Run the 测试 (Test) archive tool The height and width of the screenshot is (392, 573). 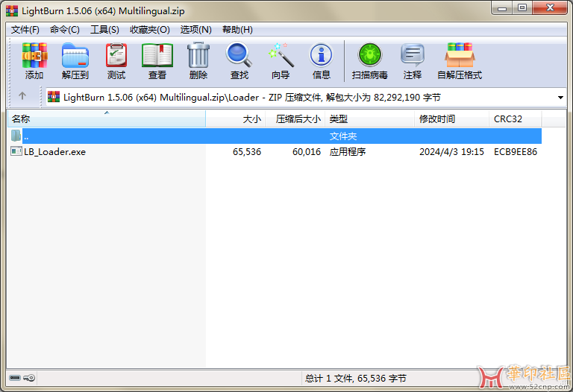[x=116, y=55]
